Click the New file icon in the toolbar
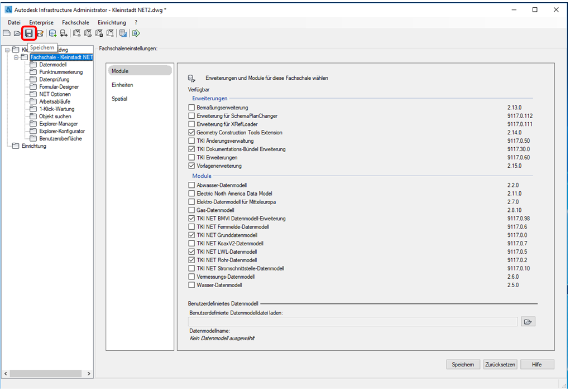Image resolution: width=570 pixels, height=392 pixels. tap(7, 33)
